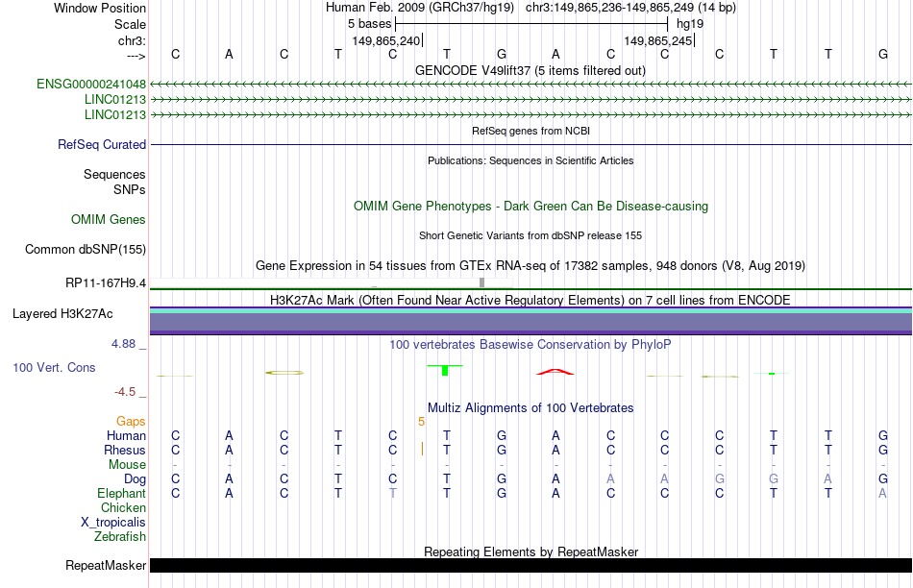Click the GTEx Gene Expression in 54 tissues title
This screenshot has height=588, width=913.
coord(531,265)
